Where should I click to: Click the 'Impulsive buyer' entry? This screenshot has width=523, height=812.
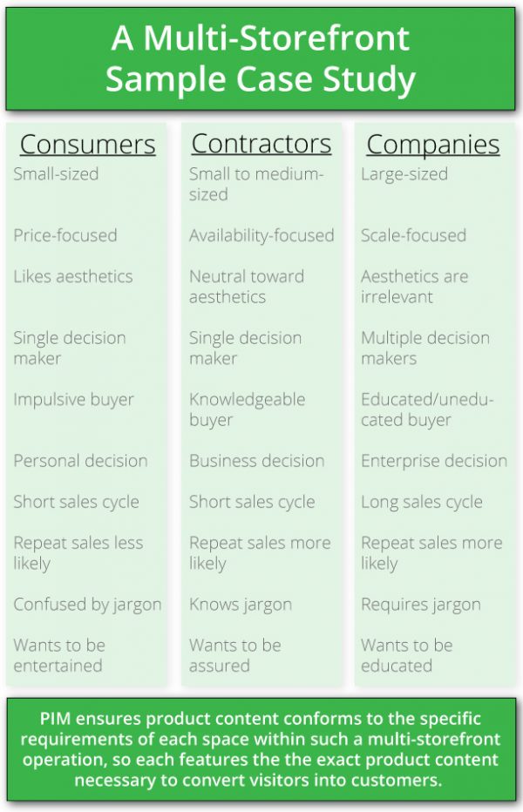point(73,400)
